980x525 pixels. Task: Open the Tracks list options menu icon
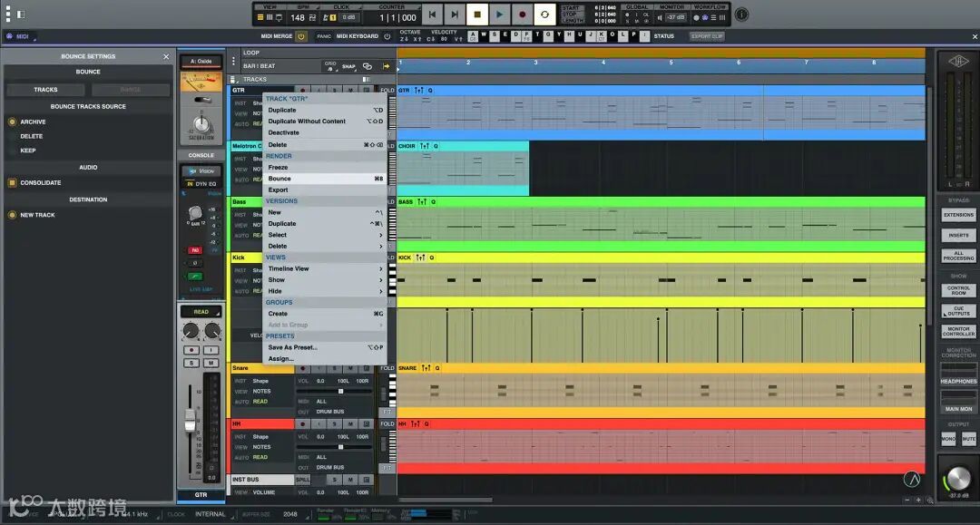coord(232,79)
